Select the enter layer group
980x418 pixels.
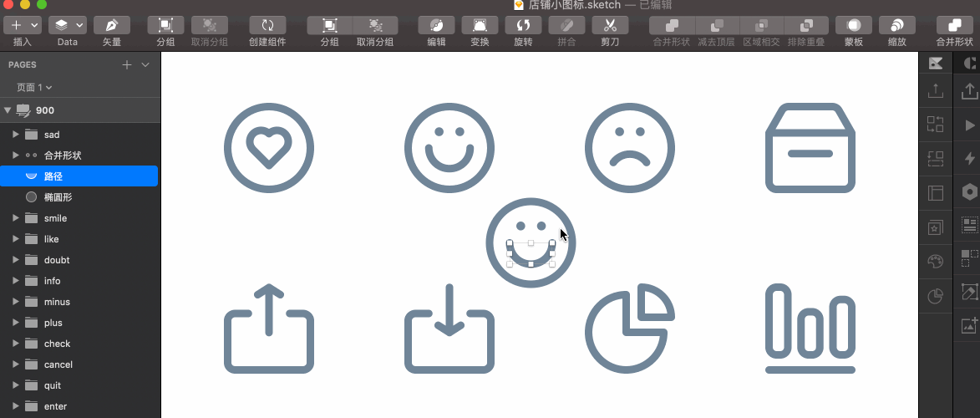click(80, 406)
